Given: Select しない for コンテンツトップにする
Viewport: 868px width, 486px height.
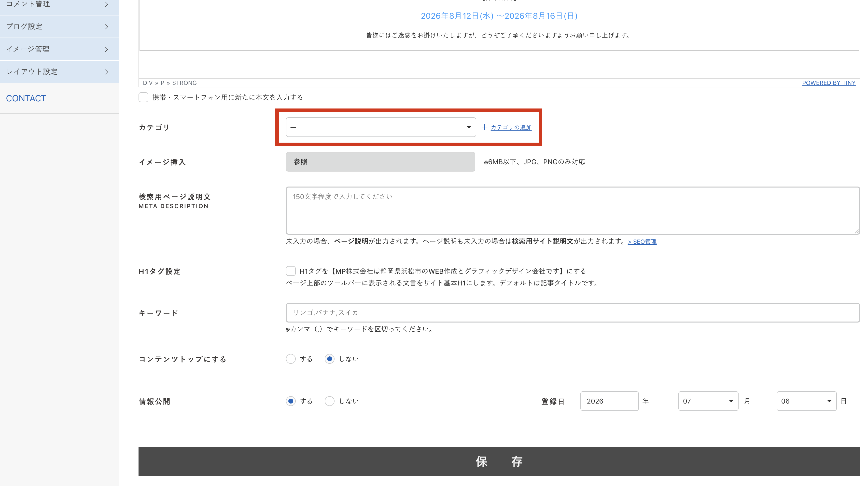Looking at the screenshot, I should (330, 359).
